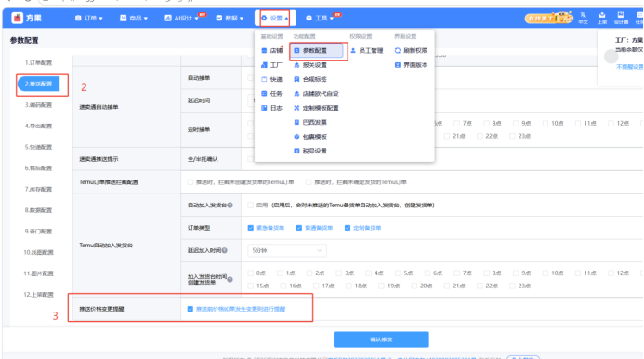Switch to 11.图片配置 sidebar tab
644x359 pixels.
click(x=38, y=273)
